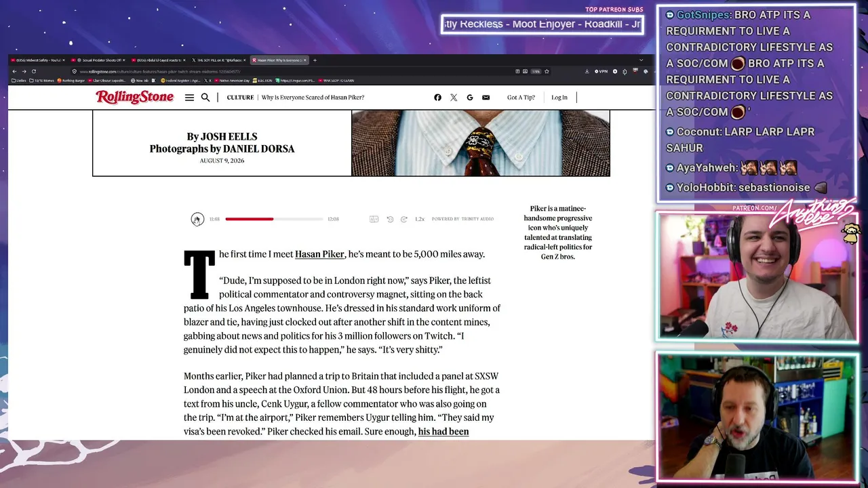Share the article by email
This screenshot has height=488, width=868.
coord(486,98)
